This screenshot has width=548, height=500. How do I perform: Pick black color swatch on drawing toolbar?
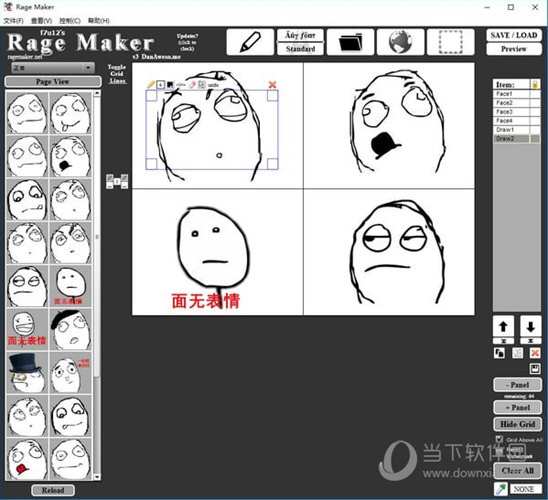[x=170, y=85]
